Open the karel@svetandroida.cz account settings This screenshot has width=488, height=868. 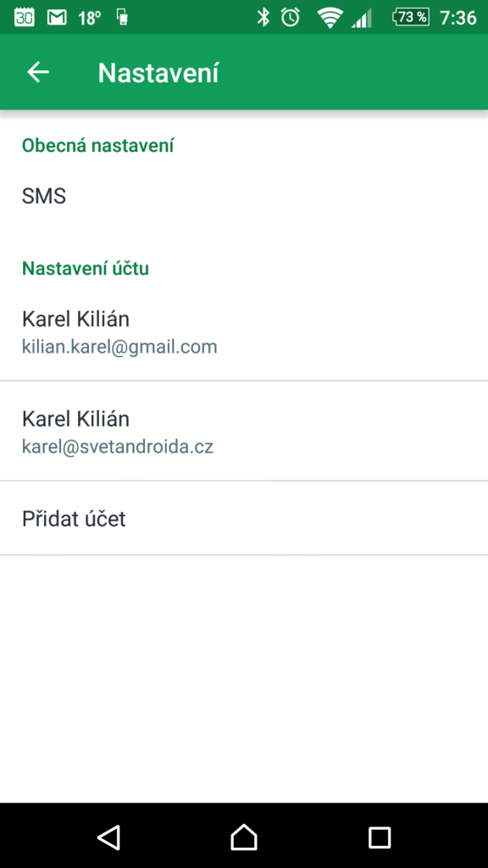(x=244, y=431)
